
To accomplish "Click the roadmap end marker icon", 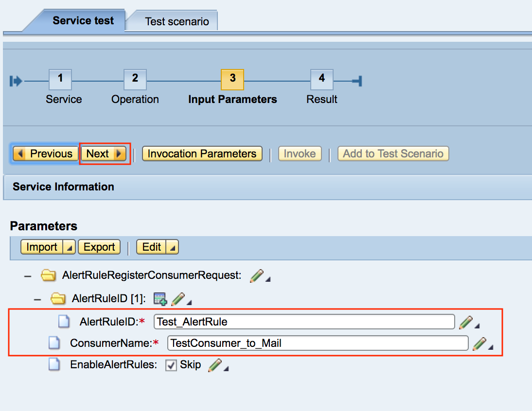I will coord(357,81).
